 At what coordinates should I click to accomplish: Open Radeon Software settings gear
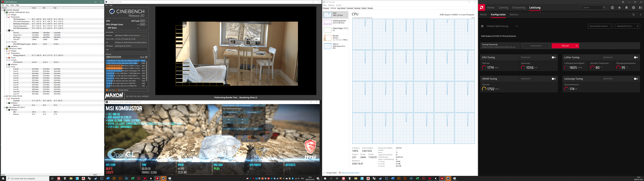click(634, 8)
